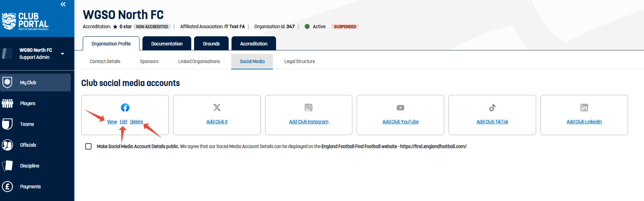Select the Legal Structure sub-tab
The width and height of the screenshot is (644, 201).
(300, 61)
